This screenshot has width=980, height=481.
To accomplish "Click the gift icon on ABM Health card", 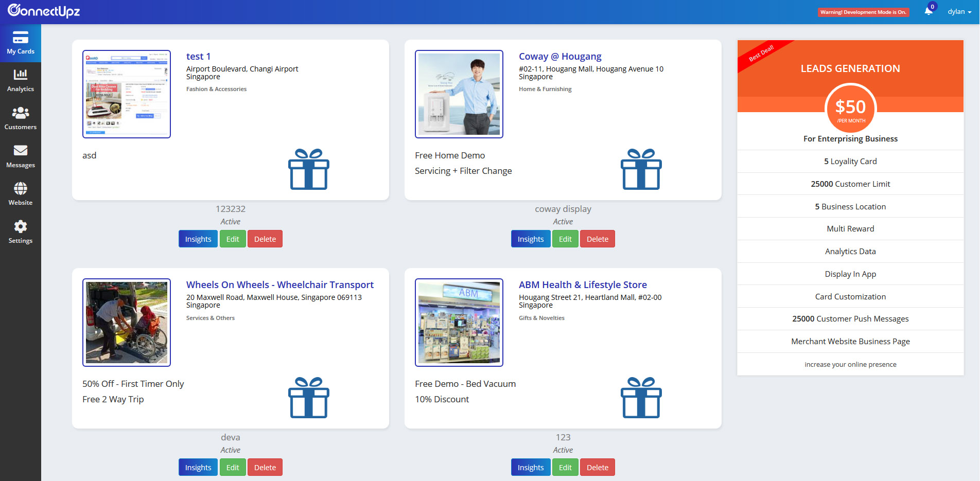I will coord(641,398).
